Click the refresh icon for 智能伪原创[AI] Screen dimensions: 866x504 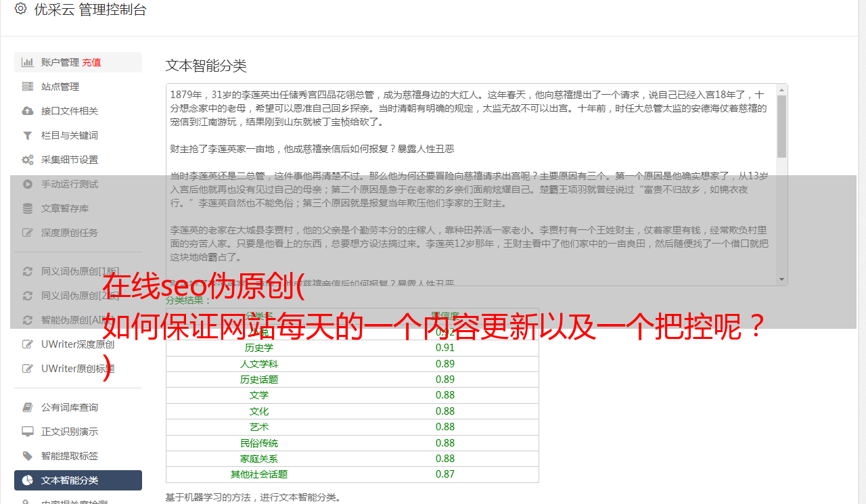click(28, 320)
